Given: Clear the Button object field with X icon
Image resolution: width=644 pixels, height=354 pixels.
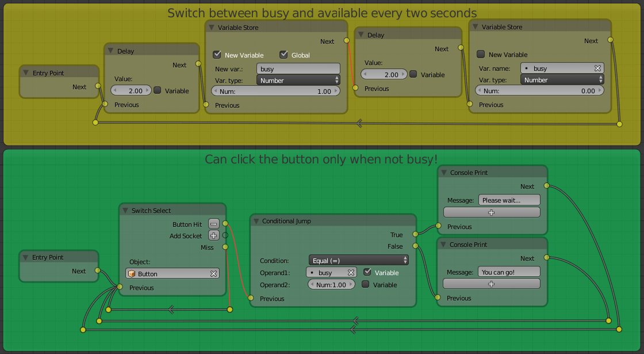Looking at the screenshot, I should [x=213, y=274].
